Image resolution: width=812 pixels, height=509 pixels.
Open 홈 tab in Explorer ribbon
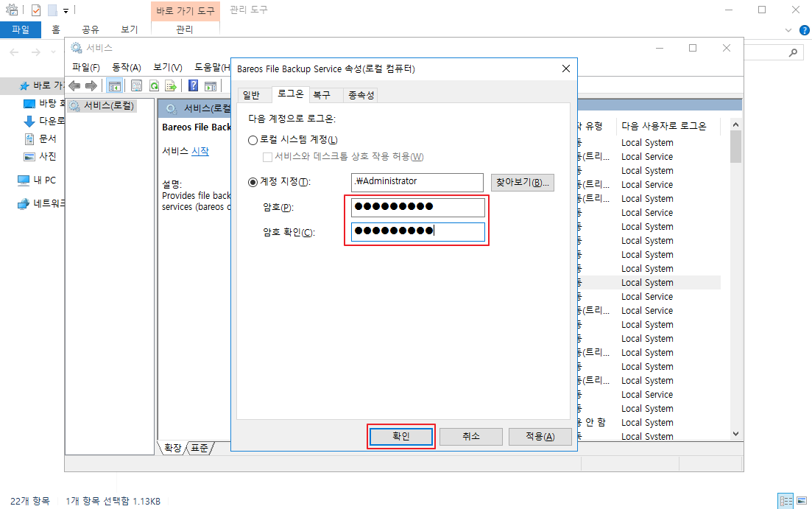click(56, 29)
